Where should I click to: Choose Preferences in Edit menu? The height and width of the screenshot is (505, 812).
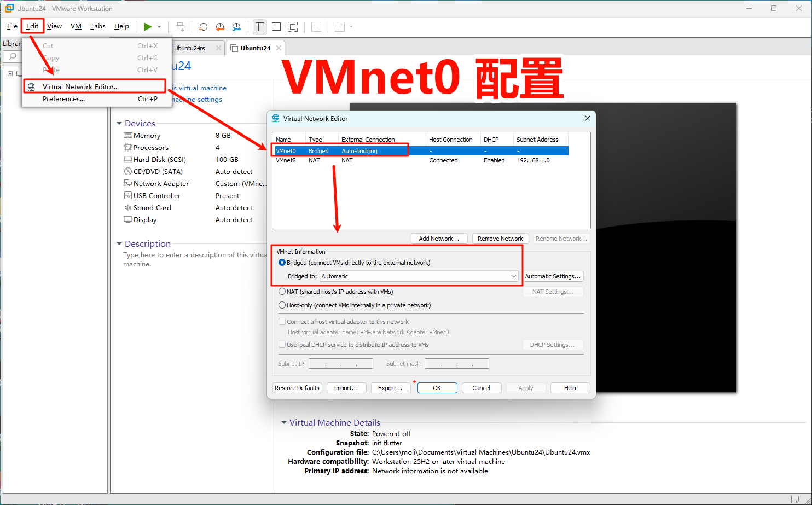click(97, 99)
